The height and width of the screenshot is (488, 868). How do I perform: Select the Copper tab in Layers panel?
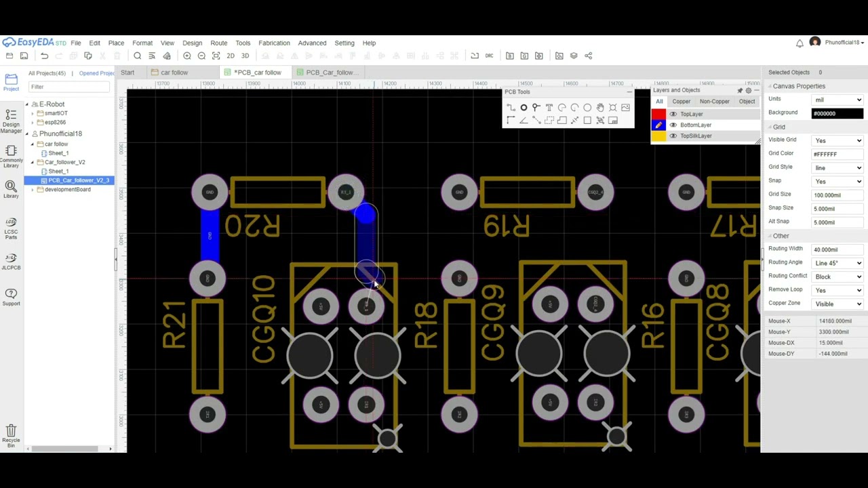coord(681,102)
